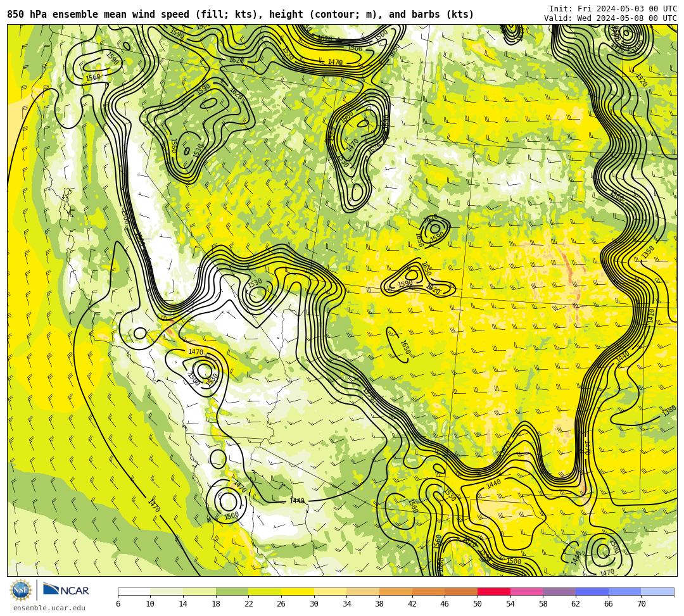Pick the light orange 34–38 kts colorbar segment

[363, 591]
